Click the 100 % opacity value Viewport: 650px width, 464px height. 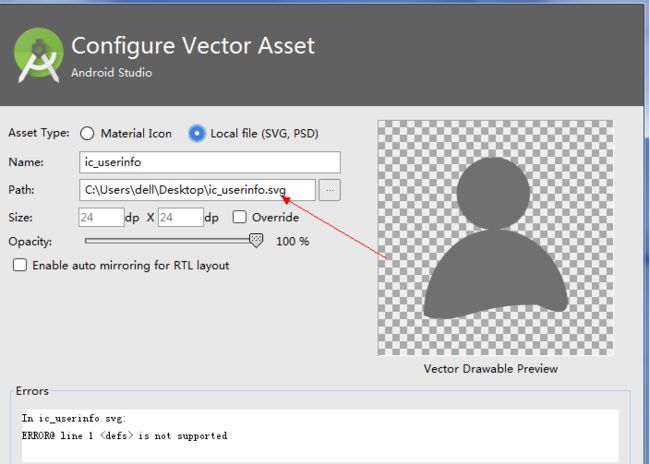click(293, 241)
